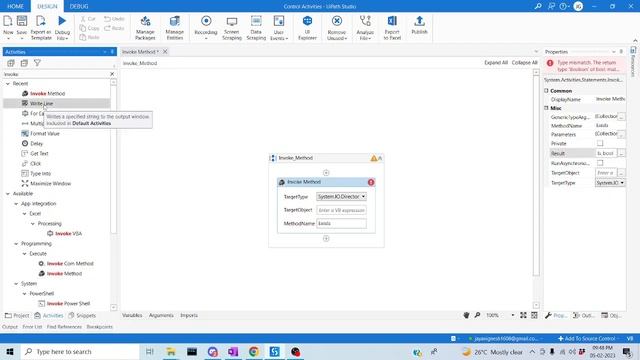640x360 pixels.
Task: Open Manage Packages
Action: pos(145,27)
